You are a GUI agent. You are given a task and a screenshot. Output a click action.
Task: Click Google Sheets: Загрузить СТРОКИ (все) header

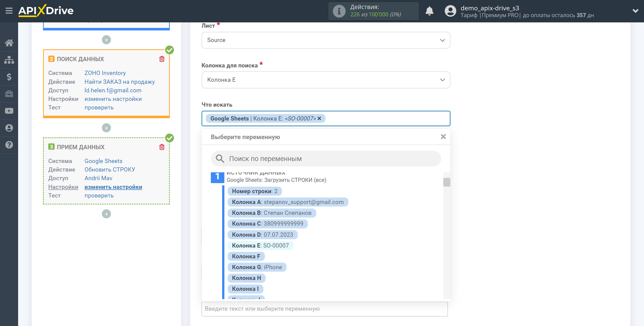pyautogui.click(x=276, y=180)
